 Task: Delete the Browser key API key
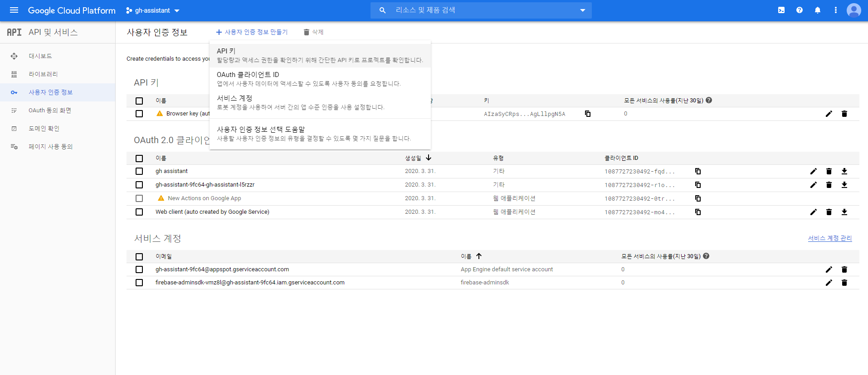pos(844,114)
